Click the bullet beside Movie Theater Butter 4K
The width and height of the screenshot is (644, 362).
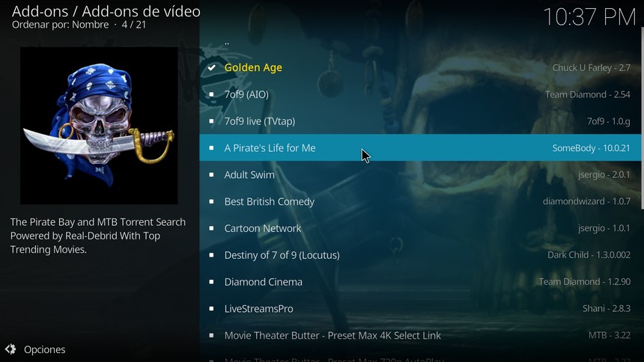[x=211, y=335]
